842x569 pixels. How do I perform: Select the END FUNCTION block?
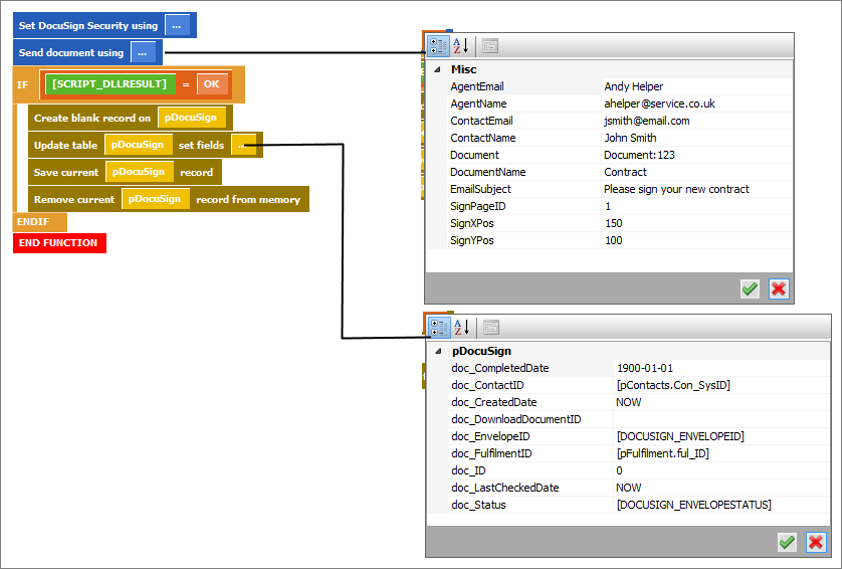59,243
